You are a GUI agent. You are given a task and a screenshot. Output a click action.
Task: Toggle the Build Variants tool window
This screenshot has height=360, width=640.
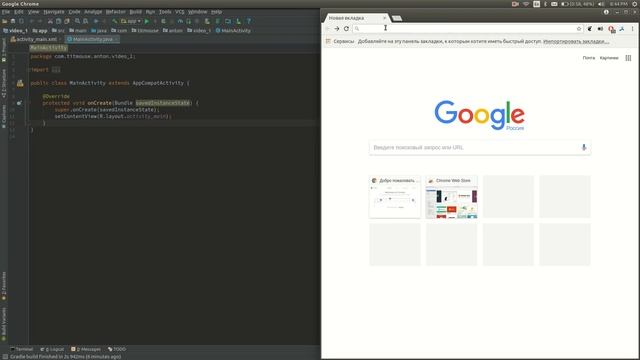[4, 324]
